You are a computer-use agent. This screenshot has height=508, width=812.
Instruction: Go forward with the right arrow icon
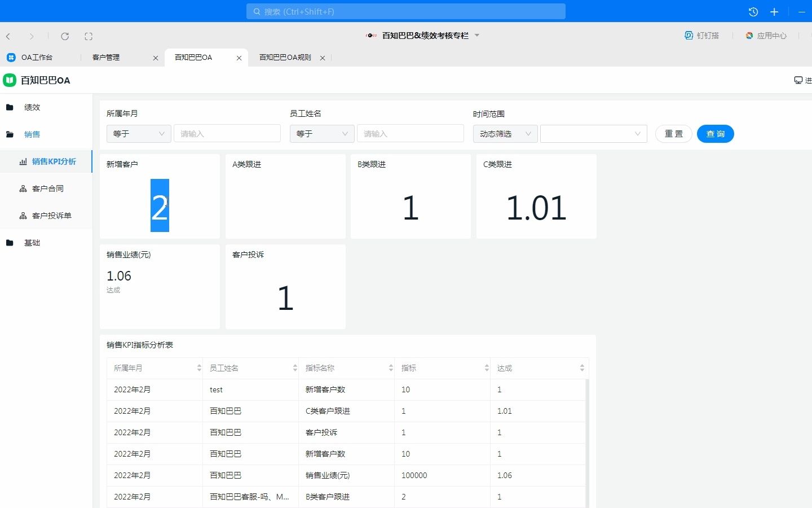point(32,36)
